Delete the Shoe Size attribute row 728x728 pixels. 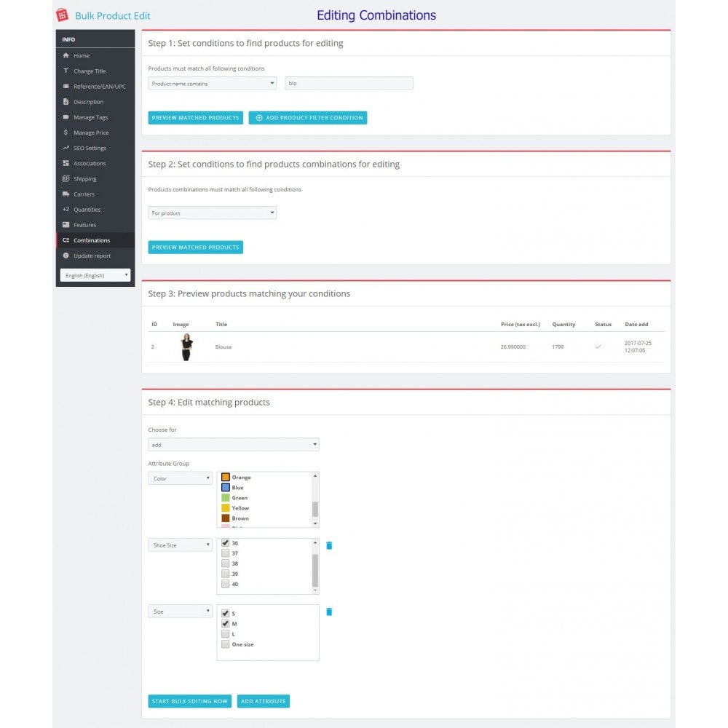click(329, 545)
